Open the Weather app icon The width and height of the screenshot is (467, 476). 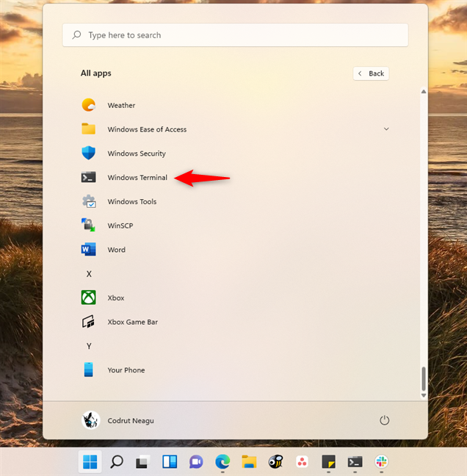[89, 105]
